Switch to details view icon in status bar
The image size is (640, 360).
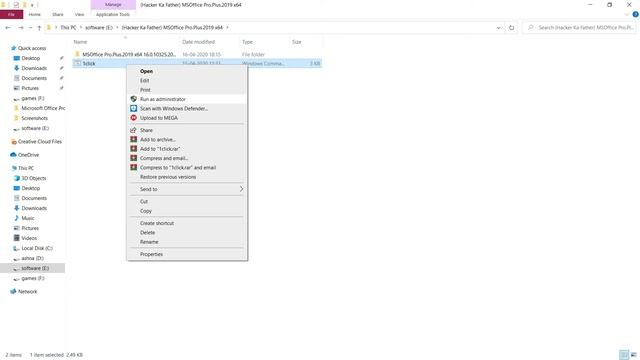click(624, 355)
